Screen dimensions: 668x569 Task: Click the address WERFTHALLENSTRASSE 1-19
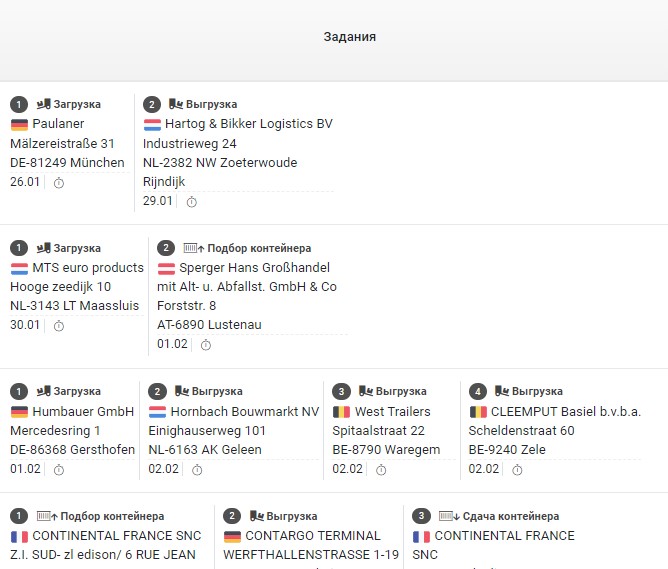(x=311, y=555)
